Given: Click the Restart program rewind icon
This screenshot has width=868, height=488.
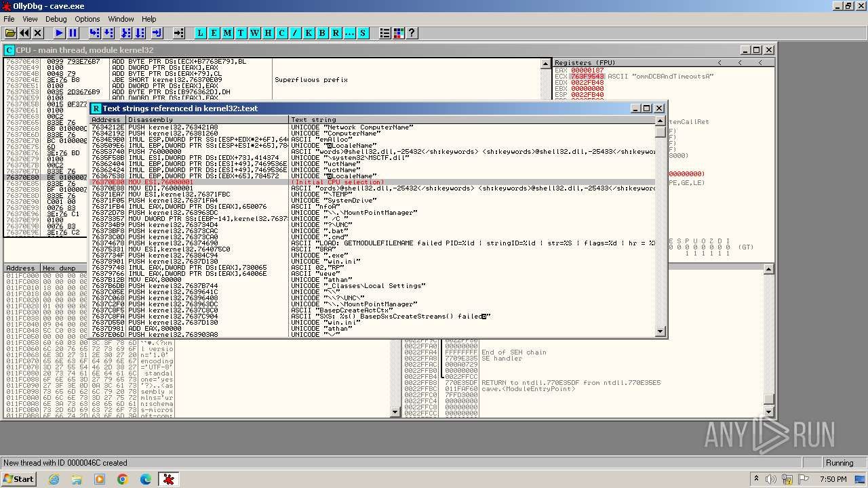Looking at the screenshot, I should (x=24, y=33).
